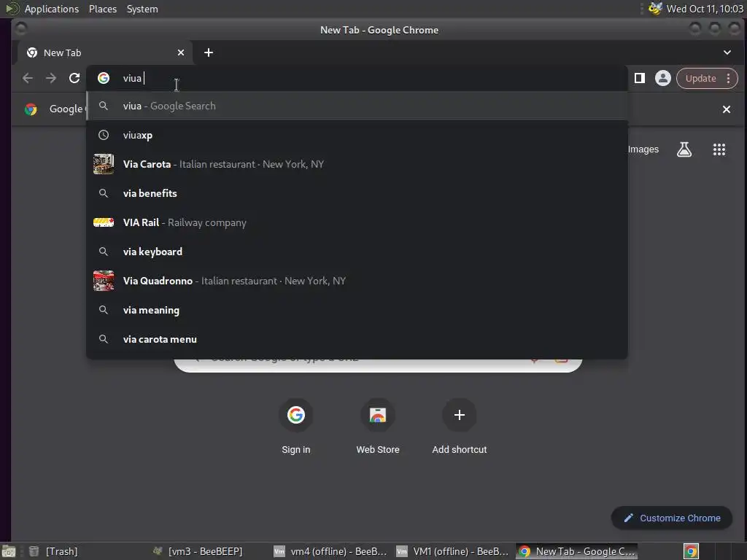The image size is (747, 560).
Task: Go back using the back arrow
Action: click(x=28, y=78)
